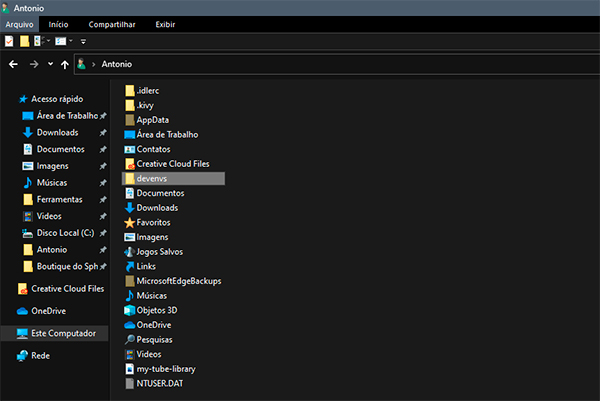Click the magnifier icon of Pesquisas folder
Image resolution: width=600 pixels, height=401 pixels.
point(130,339)
